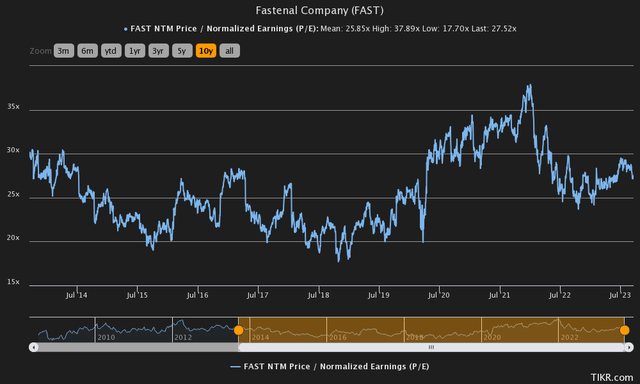Image resolution: width=640 pixels, height=384 pixels.
Task: Click 2010 in the navigator timeline
Action: 106,337
